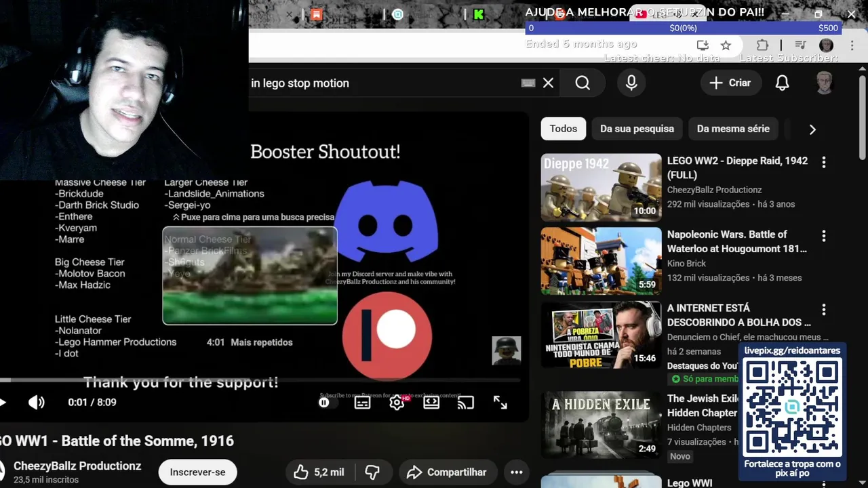Switch to the orange bookmark-icon browser tab
868x488 pixels.
pyautogui.click(x=317, y=14)
